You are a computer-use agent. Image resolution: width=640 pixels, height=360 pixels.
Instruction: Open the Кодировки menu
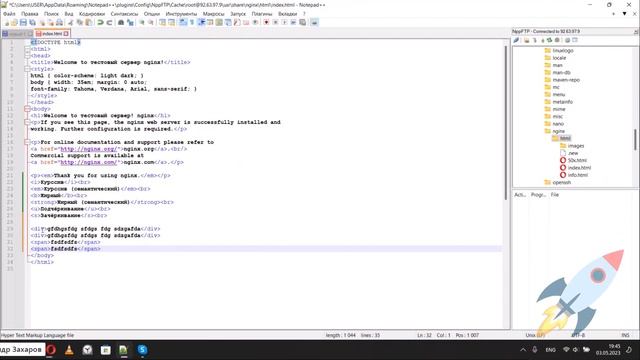tap(92, 14)
